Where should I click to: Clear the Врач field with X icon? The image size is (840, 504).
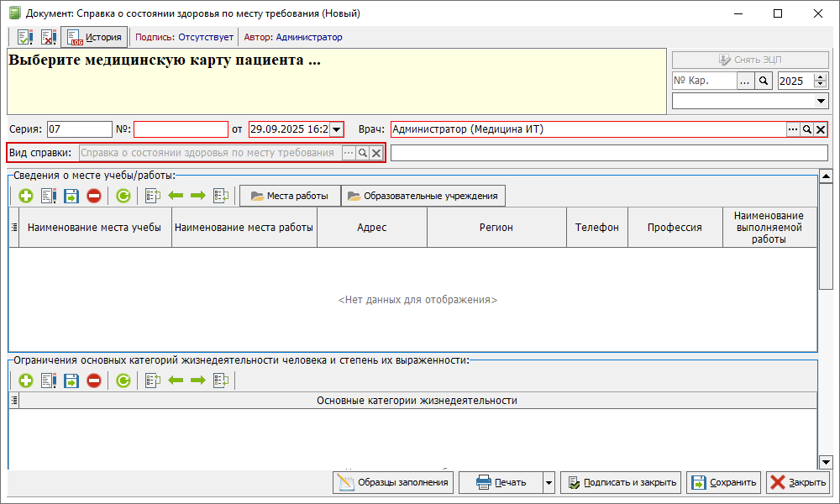pyautogui.click(x=821, y=129)
